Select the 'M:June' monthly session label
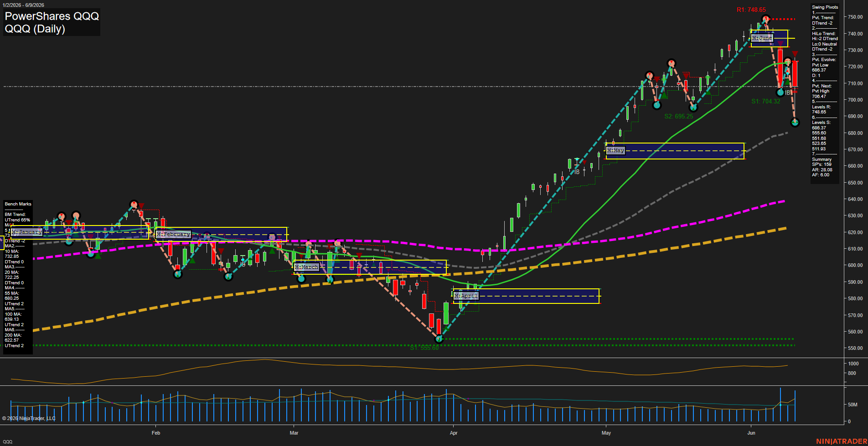The image size is (868, 446). point(762,38)
